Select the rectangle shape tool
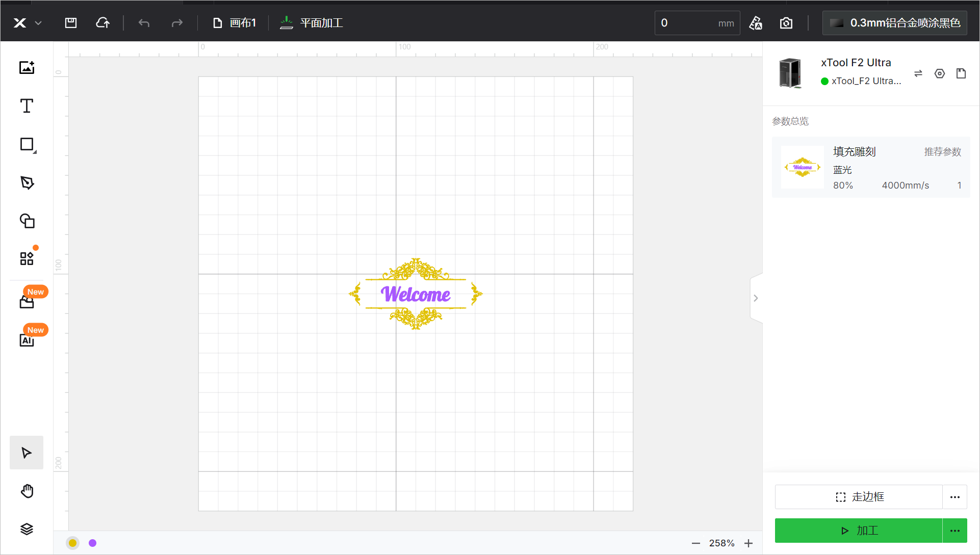Image resolution: width=980 pixels, height=555 pixels. pos(27,145)
